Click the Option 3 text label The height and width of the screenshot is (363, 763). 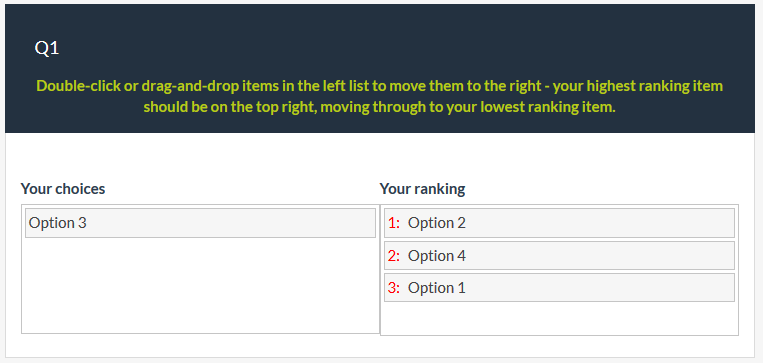57,223
